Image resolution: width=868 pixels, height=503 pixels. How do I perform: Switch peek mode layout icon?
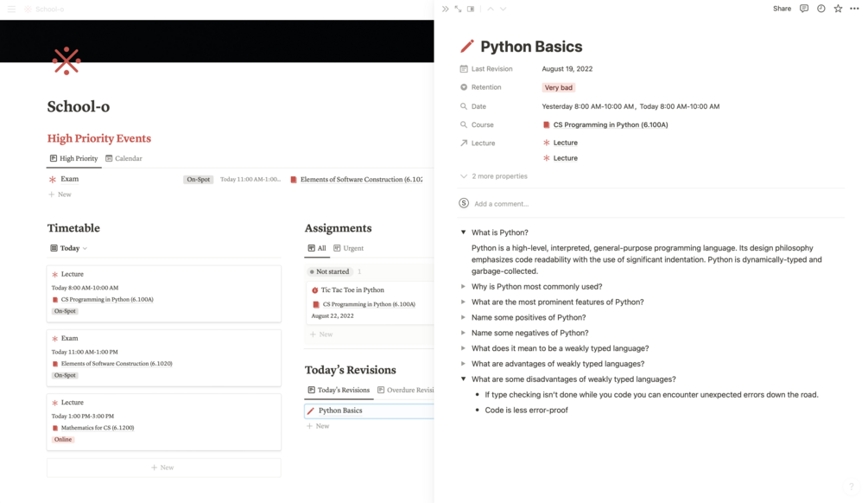click(471, 9)
